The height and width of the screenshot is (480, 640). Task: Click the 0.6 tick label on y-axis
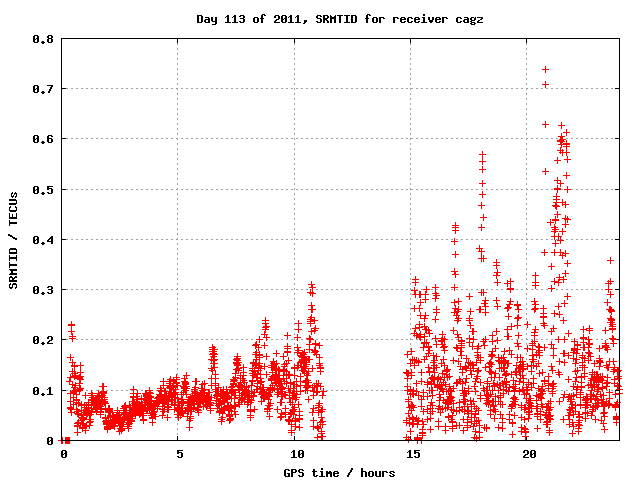coord(43,139)
